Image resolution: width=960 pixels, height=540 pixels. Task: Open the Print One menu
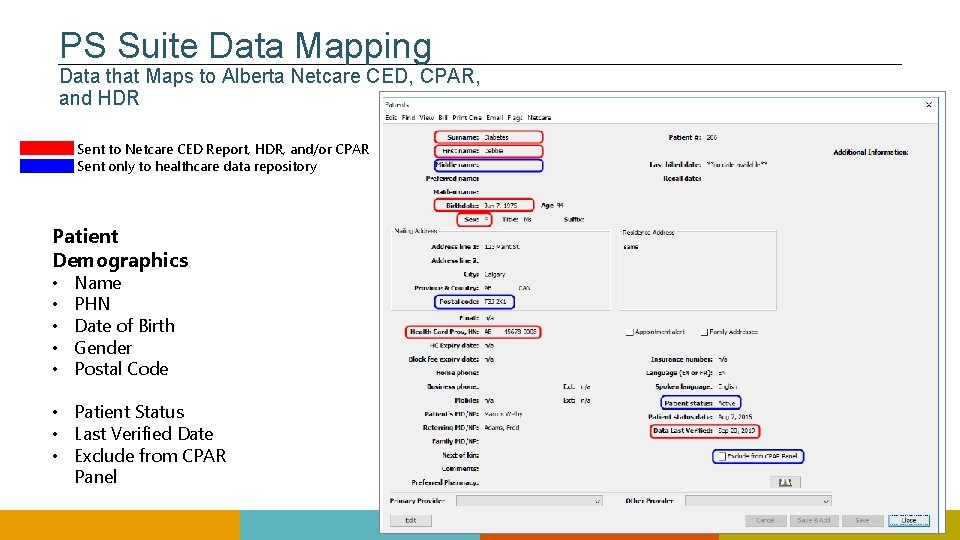[x=467, y=118]
